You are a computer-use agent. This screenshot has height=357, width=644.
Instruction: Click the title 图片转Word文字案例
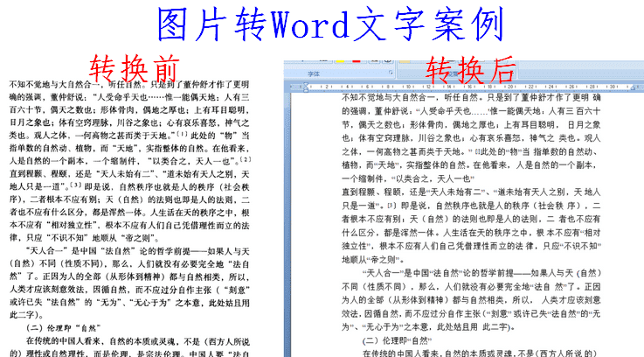coord(330,24)
